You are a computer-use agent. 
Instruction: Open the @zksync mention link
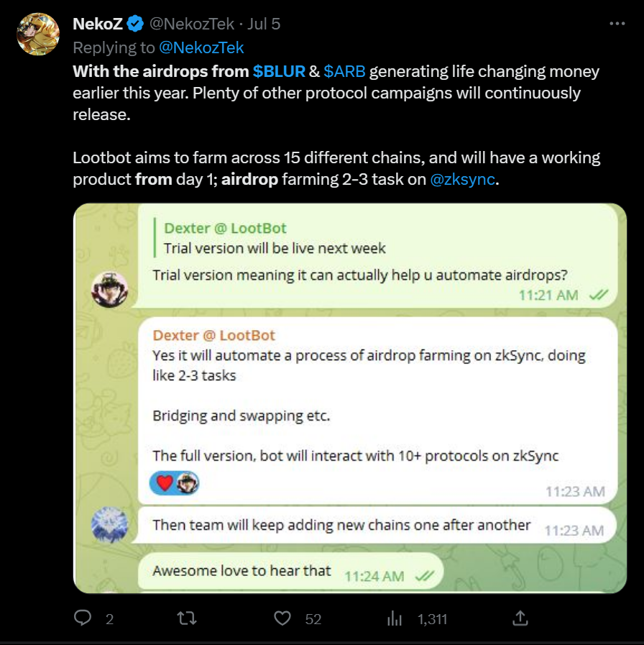click(x=462, y=179)
